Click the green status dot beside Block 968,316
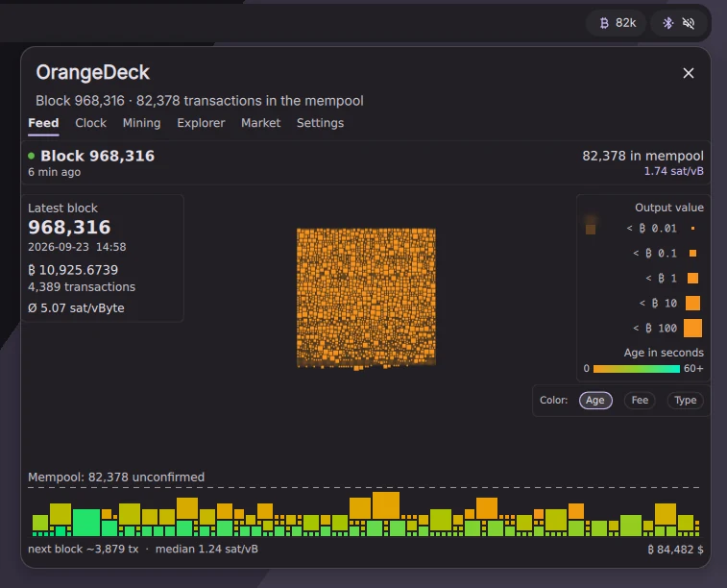Screen dimensions: 727x588 (x=32, y=156)
